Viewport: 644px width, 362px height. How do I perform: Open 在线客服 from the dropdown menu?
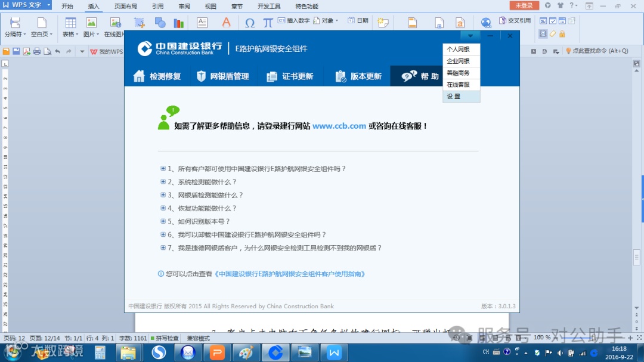[x=461, y=85]
